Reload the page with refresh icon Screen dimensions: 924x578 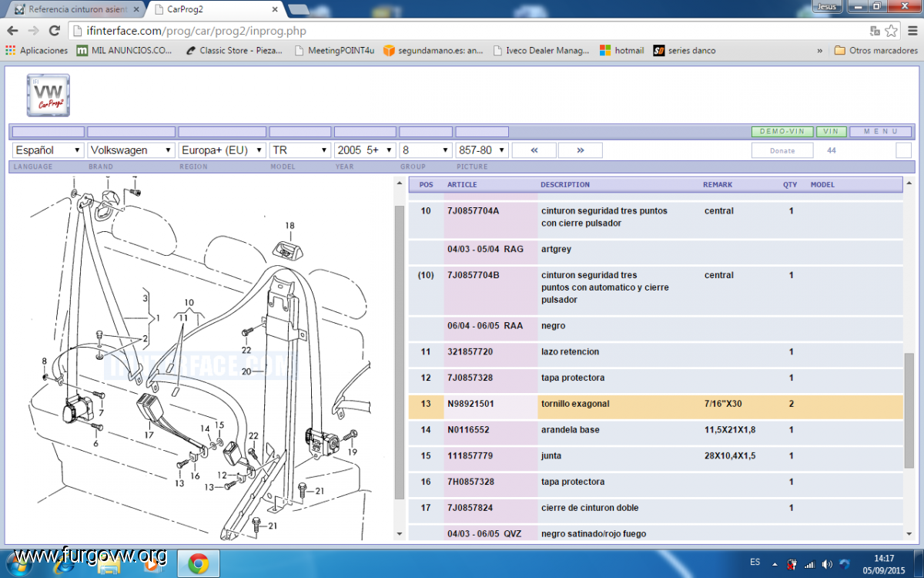point(54,31)
